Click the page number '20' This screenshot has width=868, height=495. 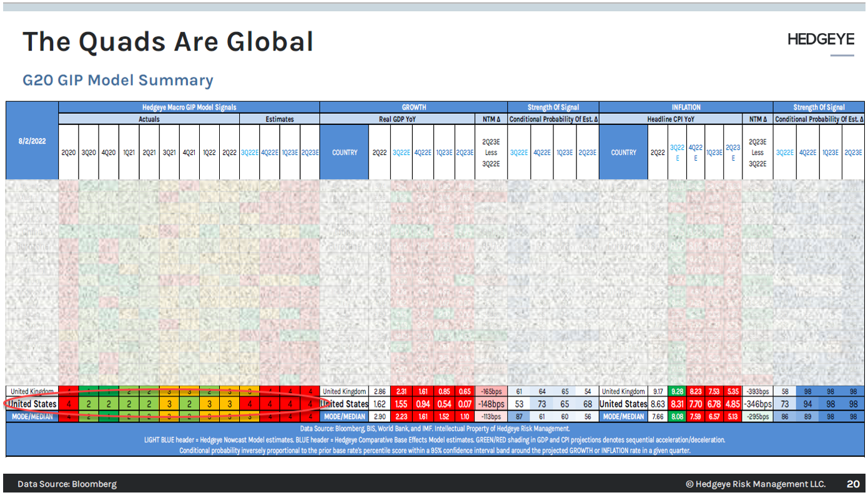853,483
